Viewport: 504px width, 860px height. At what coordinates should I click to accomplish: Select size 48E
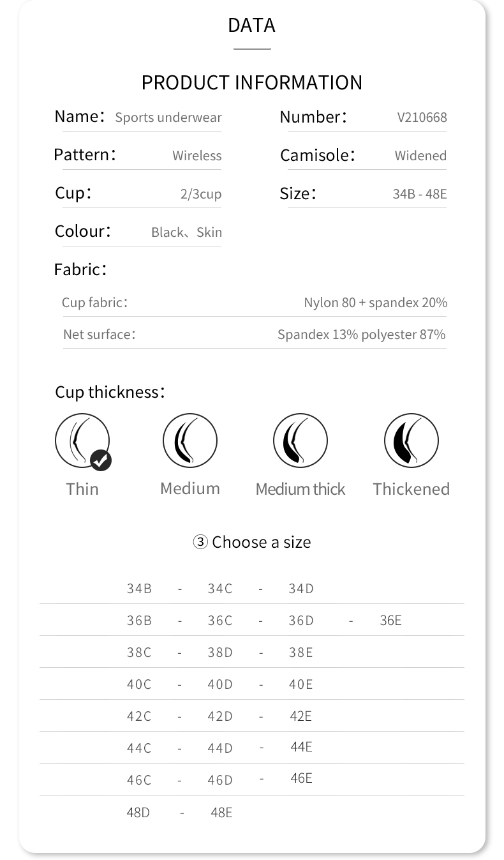(x=221, y=813)
